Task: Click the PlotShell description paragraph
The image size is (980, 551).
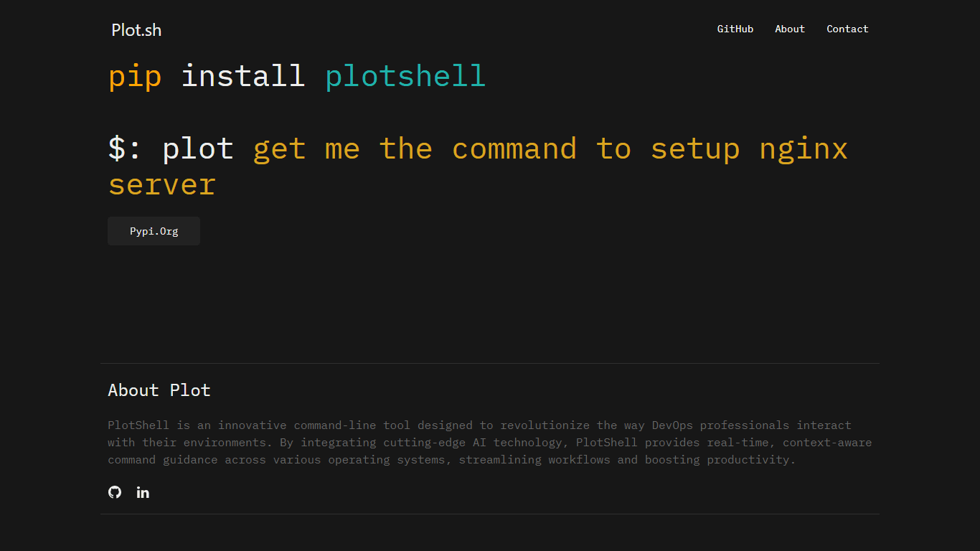Action: 490,443
